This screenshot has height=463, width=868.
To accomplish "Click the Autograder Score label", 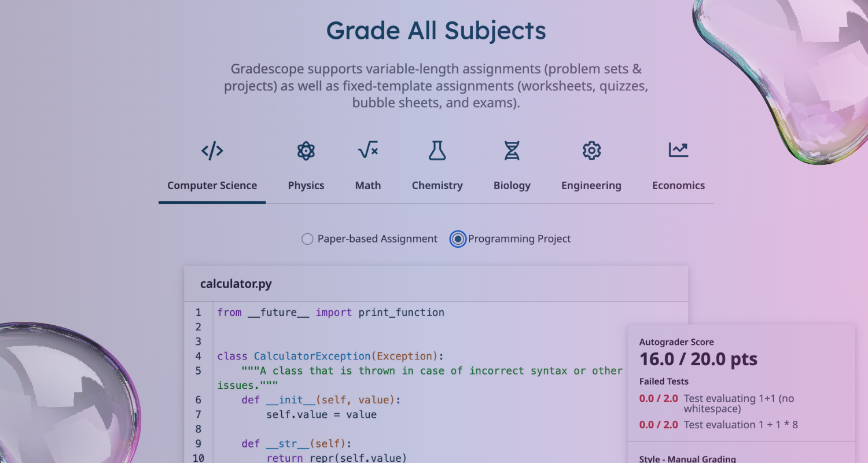I will pyautogui.click(x=676, y=342).
